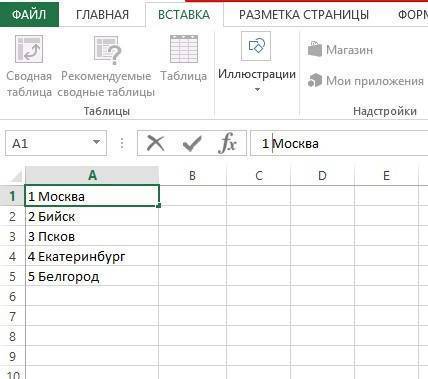Select row 5 header

(12, 277)
